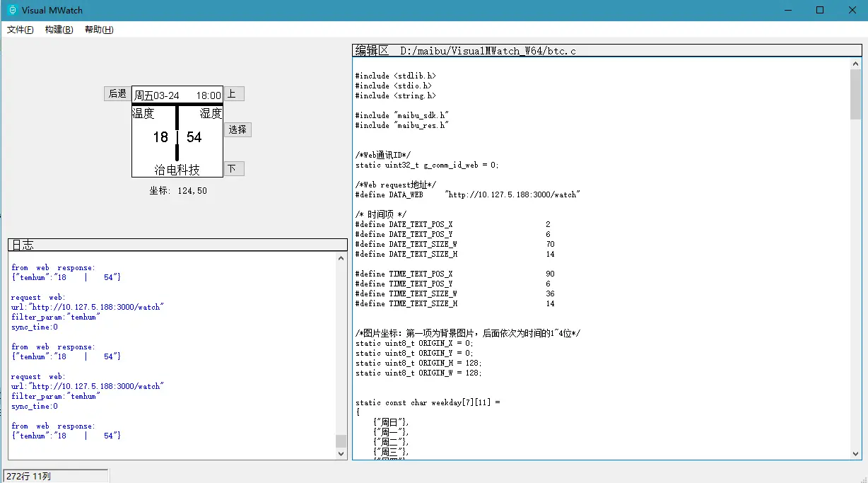Open the 构建(B) menu
868x483 pixels.
coord(59,30)
